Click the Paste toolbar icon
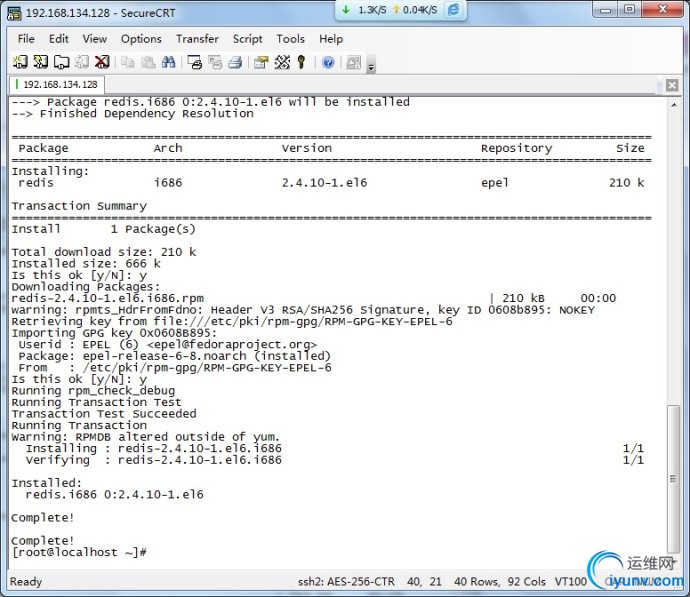 pos(148,62)
